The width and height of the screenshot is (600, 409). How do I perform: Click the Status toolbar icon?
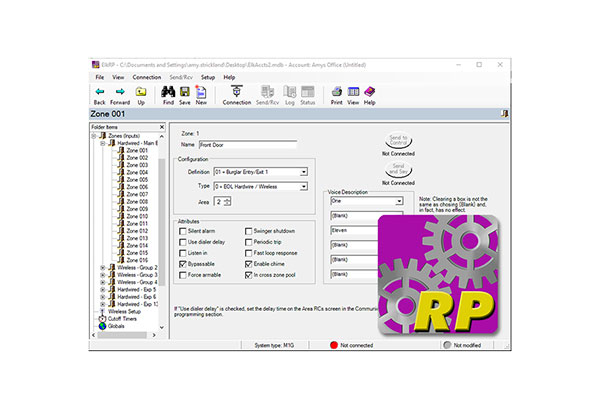(x=307, y=92)
